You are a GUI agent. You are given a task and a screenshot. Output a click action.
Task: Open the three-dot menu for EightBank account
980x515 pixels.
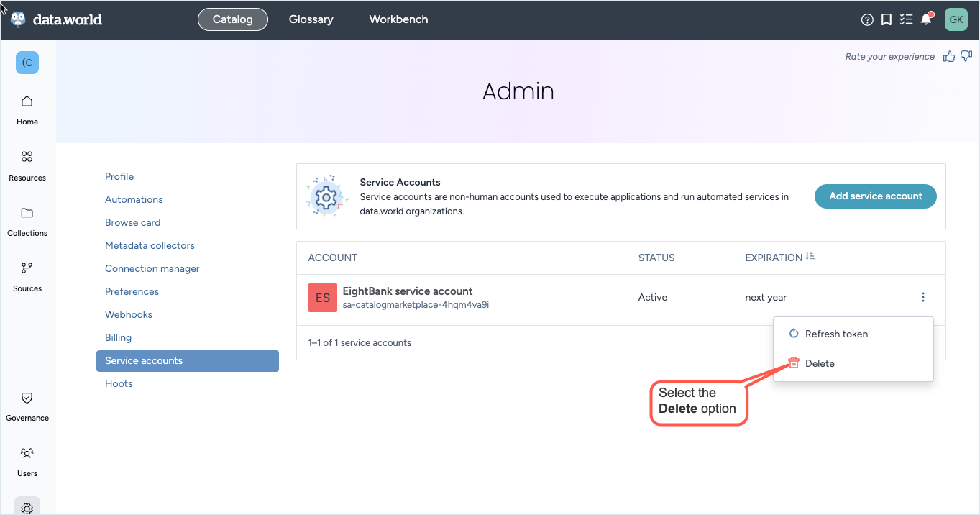coord(923,297)
